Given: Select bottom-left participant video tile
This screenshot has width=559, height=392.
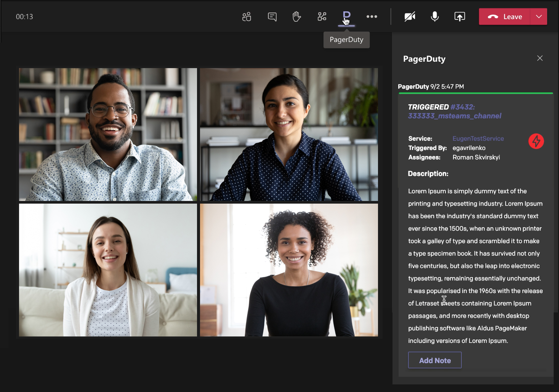Looking at the screenshot, I should tap(108, 270).
